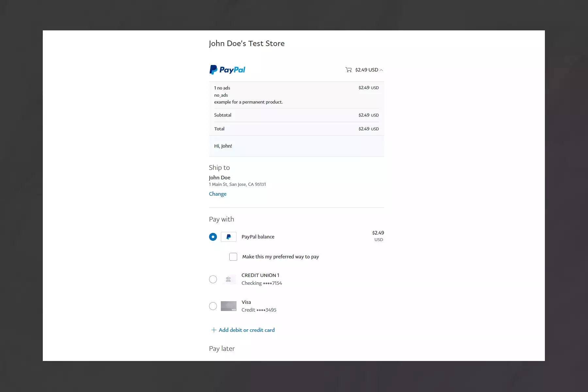Click the PayPal logo
Screen dimensions: 588x392
pyautogui.click(x=227, y=70)
